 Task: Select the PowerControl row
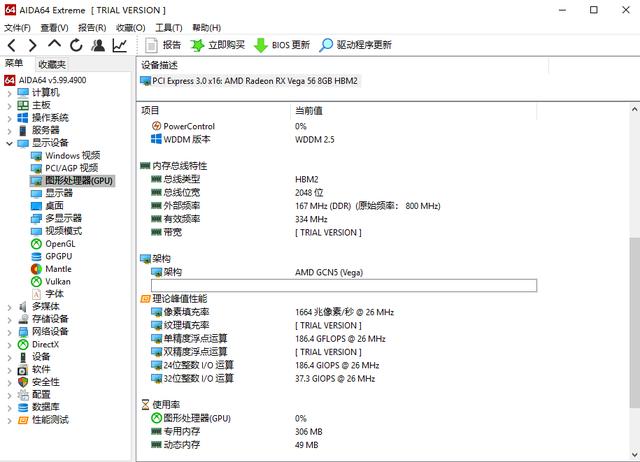pyautogui.click(x=343, y=126)
